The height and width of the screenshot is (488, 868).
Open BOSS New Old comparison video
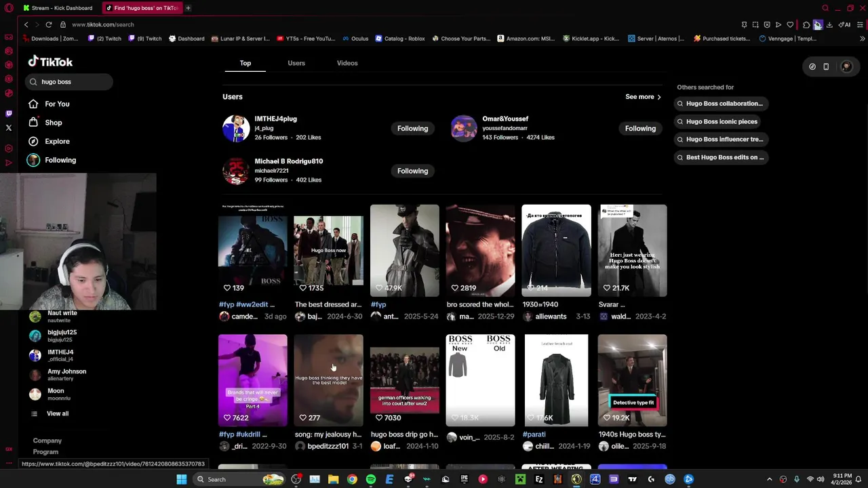480,380
